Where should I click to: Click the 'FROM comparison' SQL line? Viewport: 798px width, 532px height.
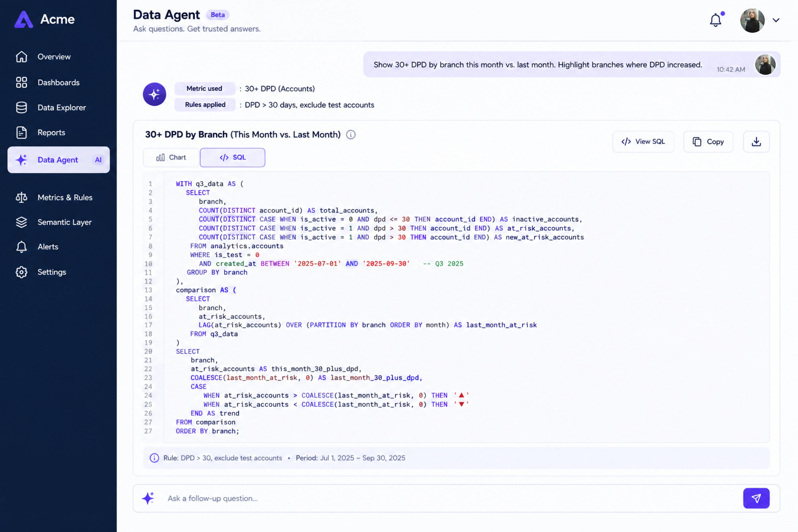206,422
